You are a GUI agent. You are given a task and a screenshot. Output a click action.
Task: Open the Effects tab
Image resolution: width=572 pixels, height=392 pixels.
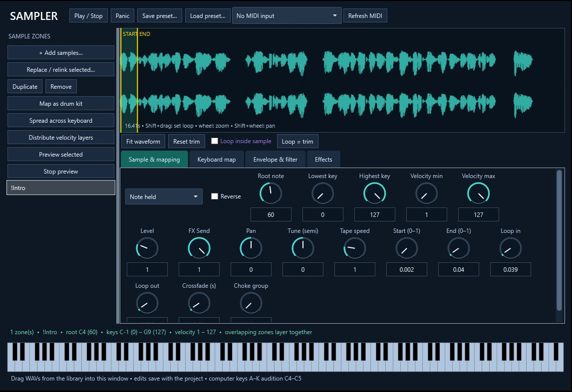point(323,160)
